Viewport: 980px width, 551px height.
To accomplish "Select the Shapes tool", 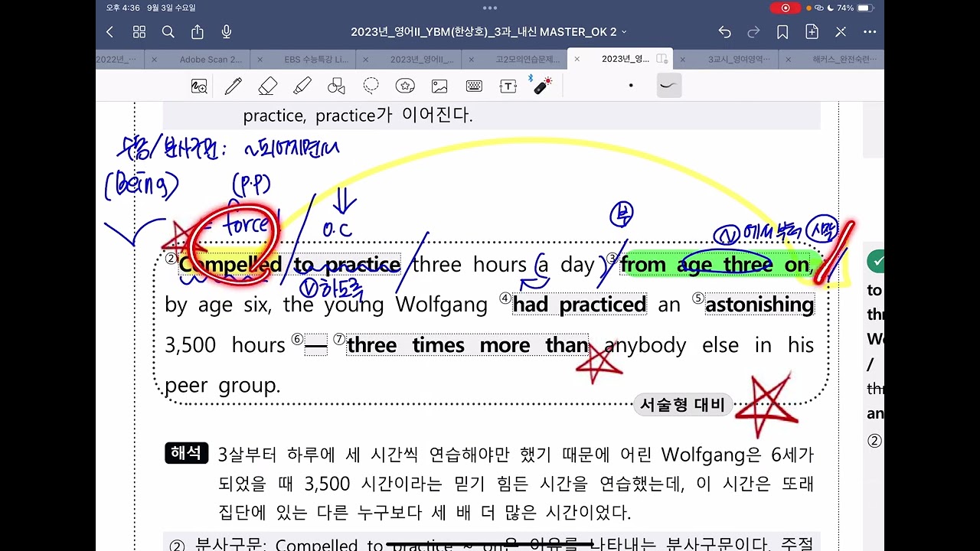I will click(336, 86).
